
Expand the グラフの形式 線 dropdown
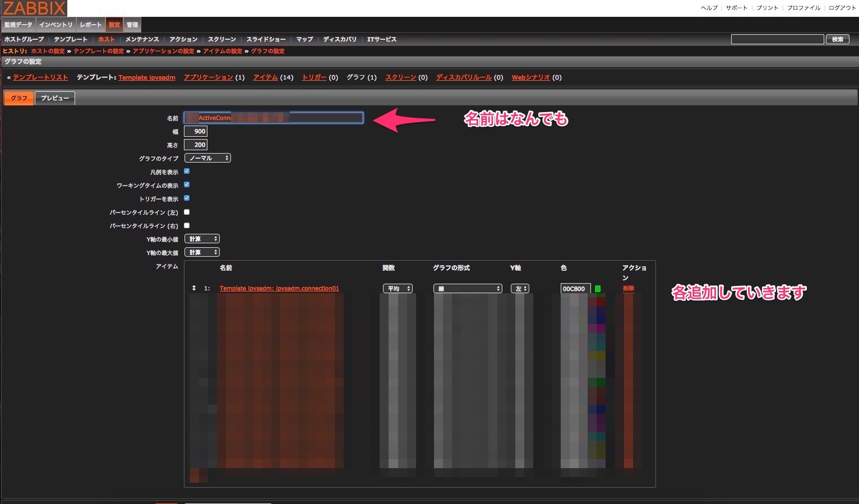[468, 289]
